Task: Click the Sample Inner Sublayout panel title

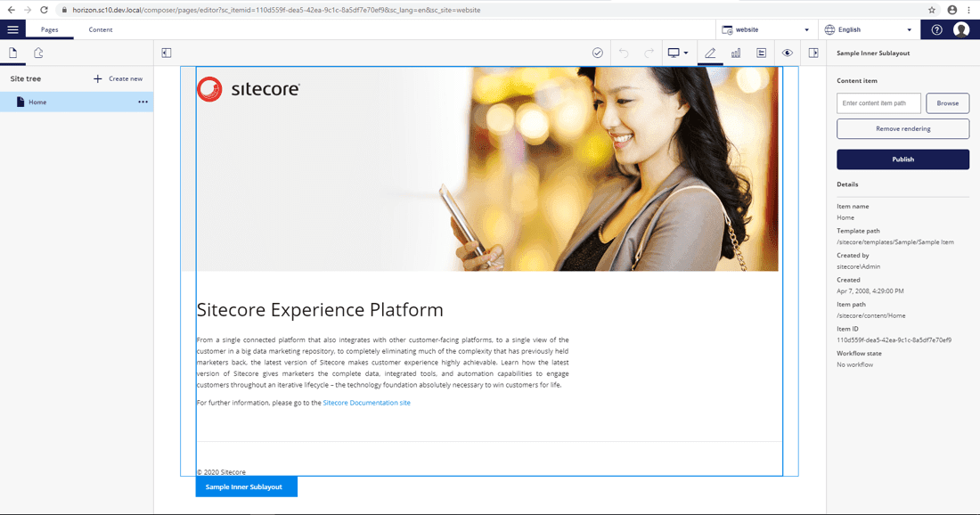Action: (x=873, y=53)
